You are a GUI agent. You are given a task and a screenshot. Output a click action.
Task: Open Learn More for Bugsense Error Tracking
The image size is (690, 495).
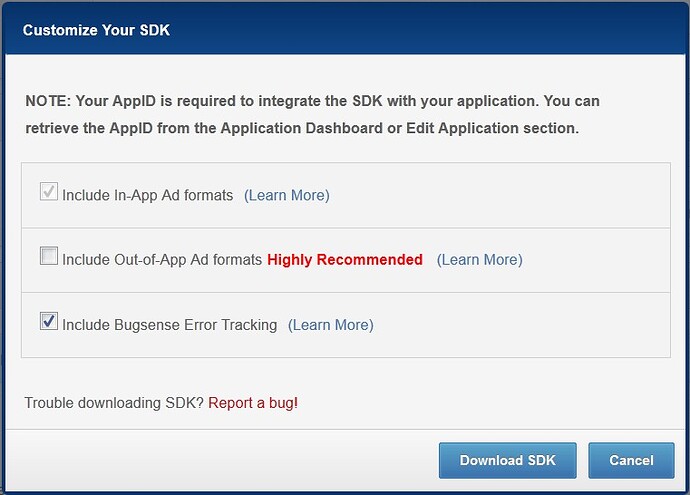coord(330,325)
